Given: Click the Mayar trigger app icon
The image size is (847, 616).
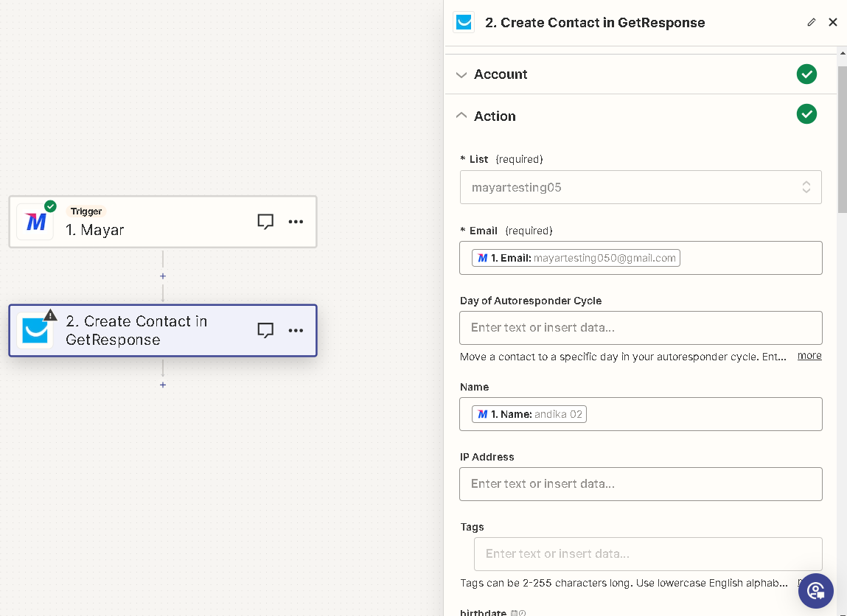Looking at the screenshot, I should [35, 222].
